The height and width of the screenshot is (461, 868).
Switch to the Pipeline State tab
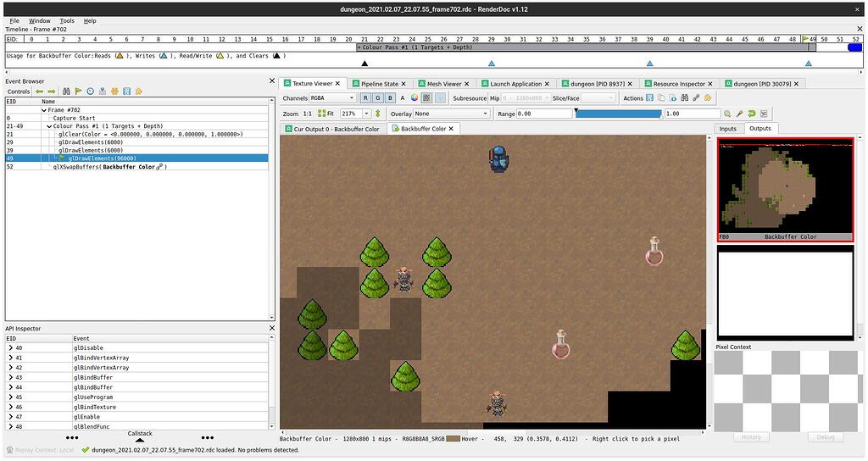click(379, 84)
